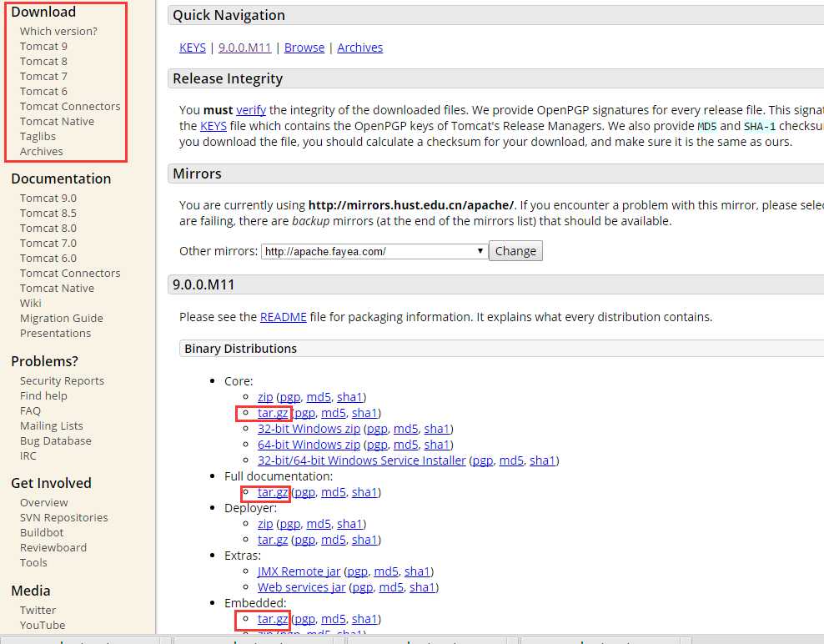Open md5 for Windows Service Installer
The width and height of the screenshot is (824, 644).
(511, 460)
